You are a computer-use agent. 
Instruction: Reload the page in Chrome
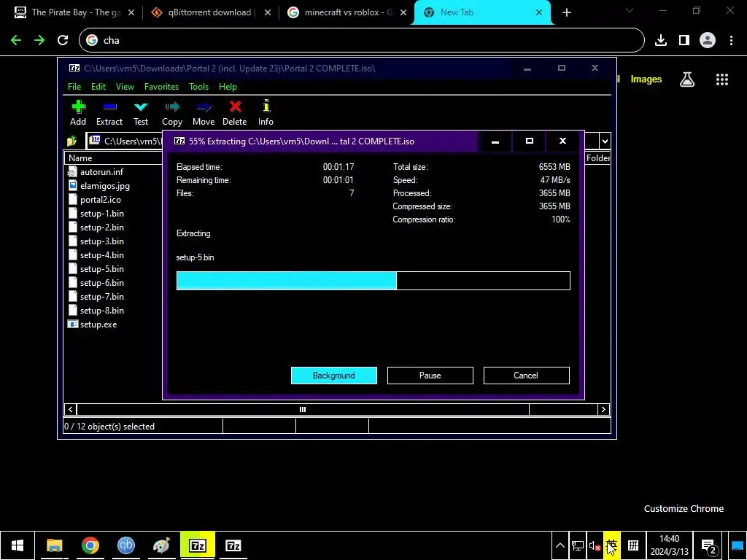coord(63,41)
